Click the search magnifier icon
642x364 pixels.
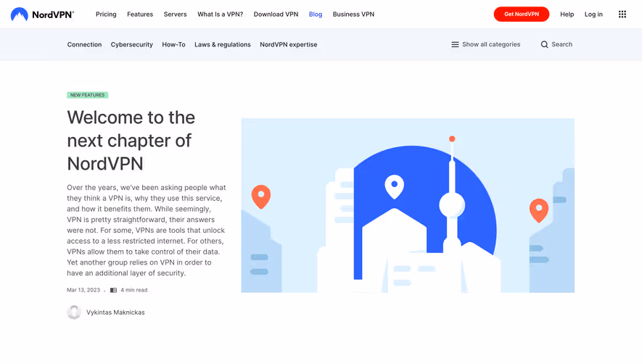click(544, 45)
